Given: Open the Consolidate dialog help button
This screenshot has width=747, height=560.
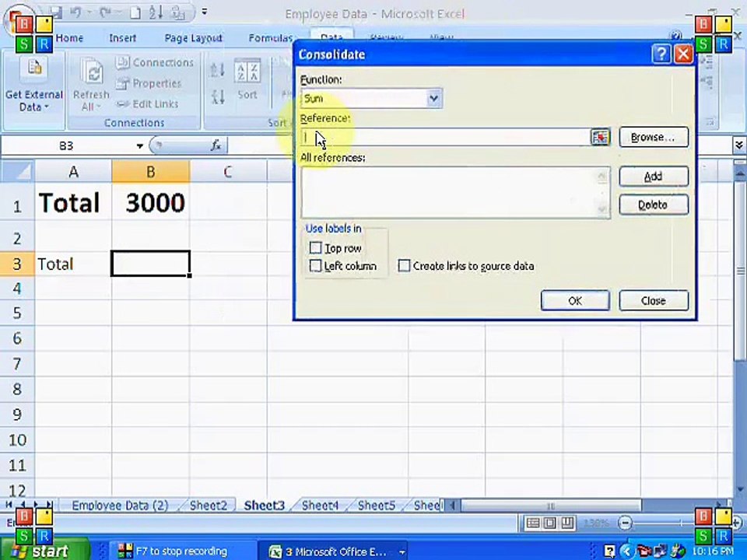Looking at the screenshot, I should click(661, 54).
